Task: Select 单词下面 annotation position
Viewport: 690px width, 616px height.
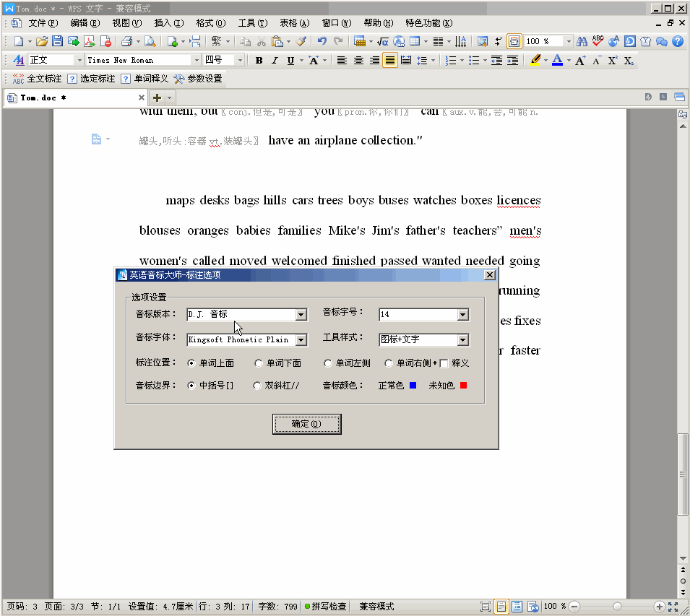Action: point(259,363)
